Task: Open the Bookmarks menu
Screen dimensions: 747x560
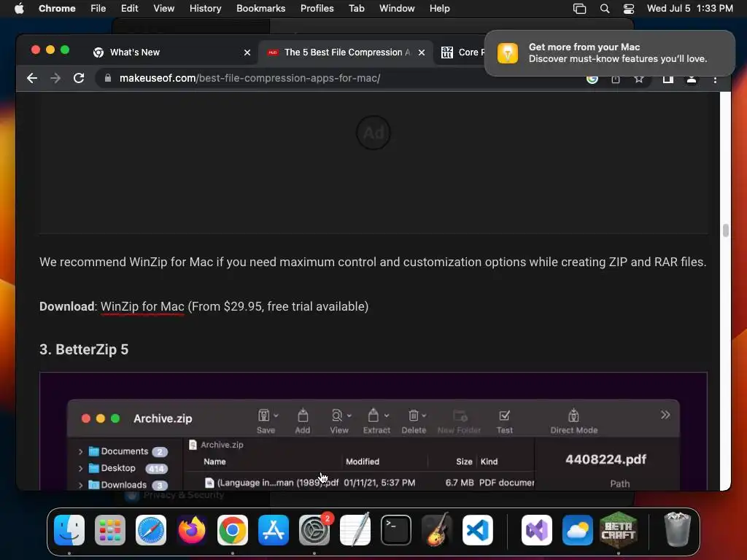Action: click(x=260, y=9)
